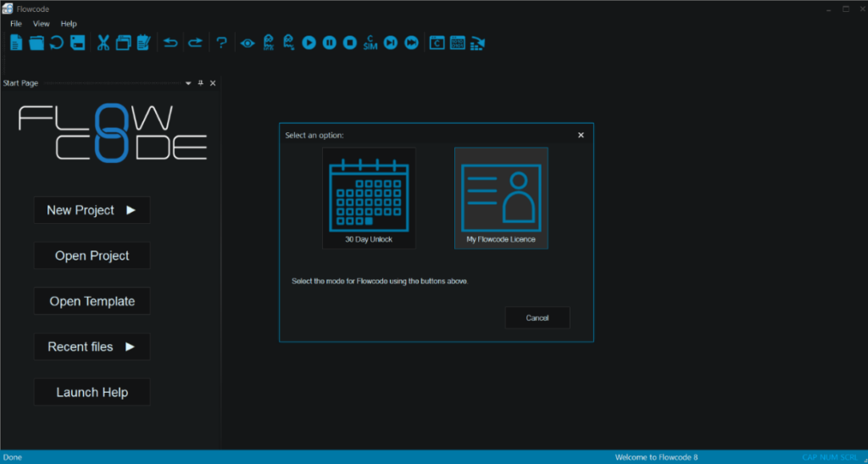Click the question mark help icon
The height and width of the screenshot is (464, 868).
pos(221,42)
